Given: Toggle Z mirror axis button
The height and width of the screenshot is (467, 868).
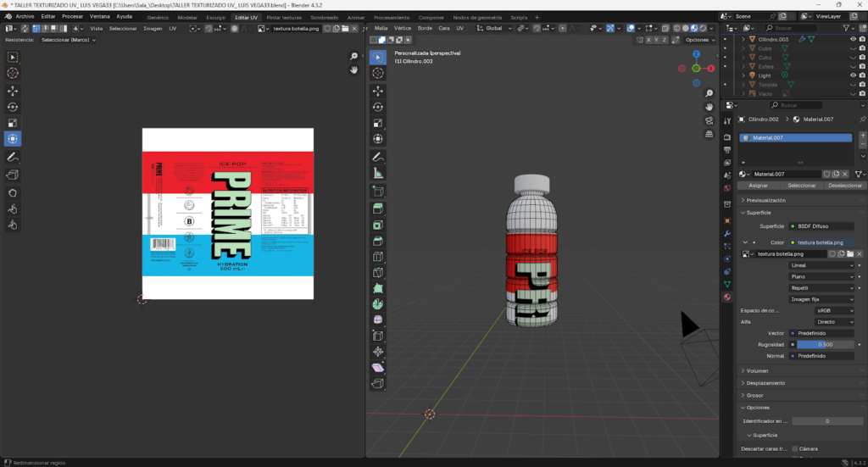Looking at the screenshot, I should 665,40.
